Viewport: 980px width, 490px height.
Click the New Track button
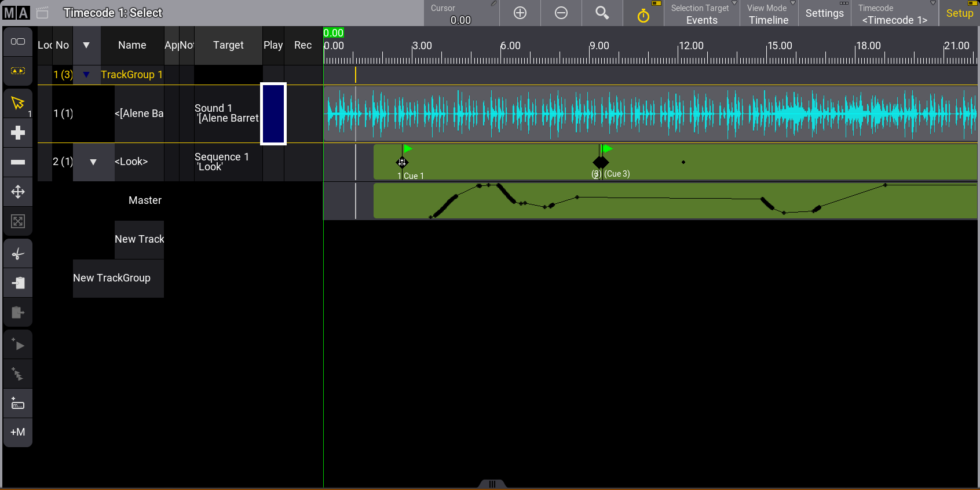pyautogui.click(x=139, y=239)
